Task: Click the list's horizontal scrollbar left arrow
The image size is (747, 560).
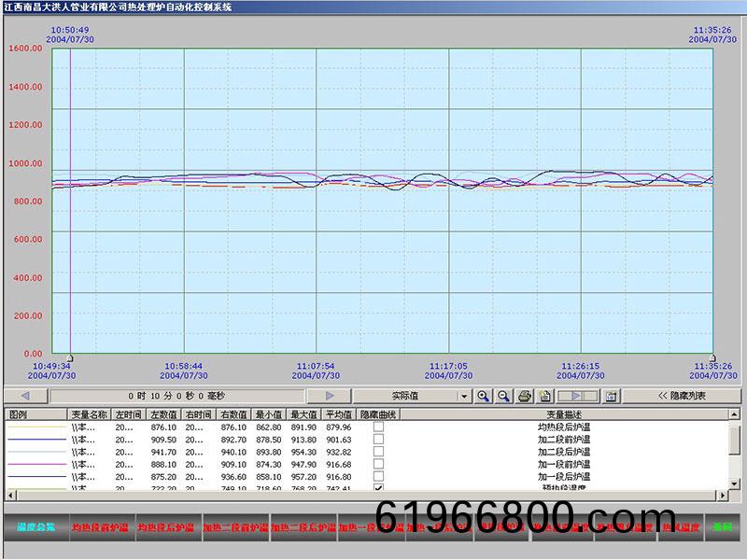Action: pos(10,496)
